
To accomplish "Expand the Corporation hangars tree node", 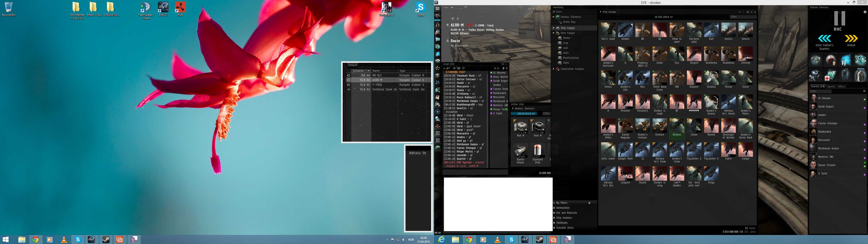I will click(554, 69).
